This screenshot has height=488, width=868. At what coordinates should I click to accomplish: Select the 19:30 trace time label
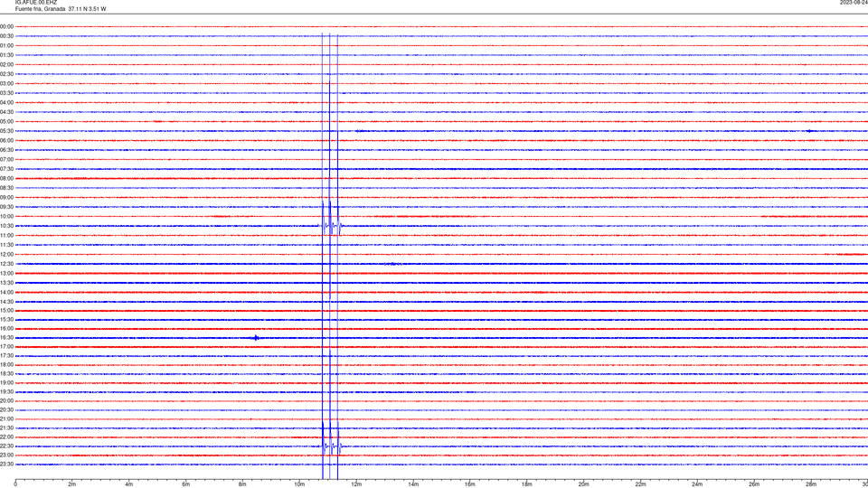(x=6, y=391)
